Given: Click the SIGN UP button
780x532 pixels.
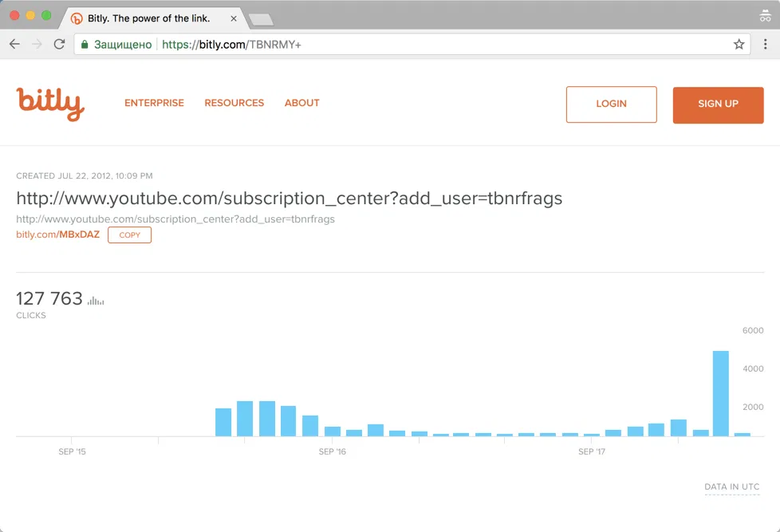Looking at the screenshot, I should click(x=717, y=104).
